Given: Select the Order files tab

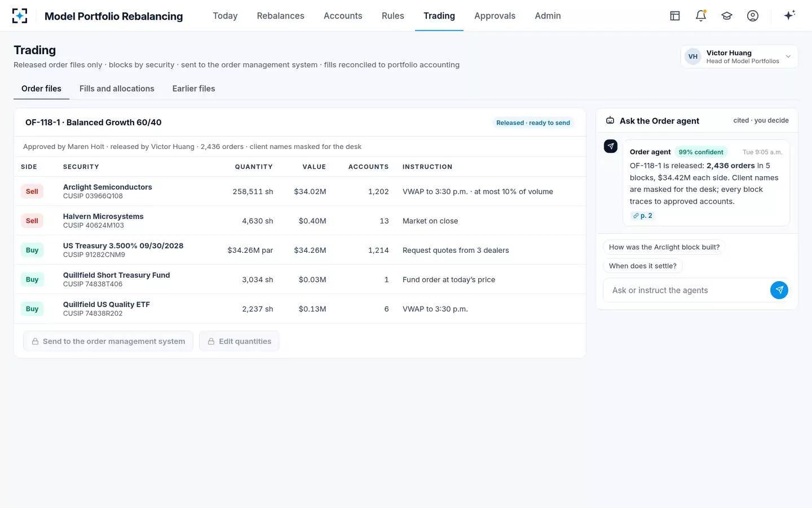Looking at the screenshot, I should (41, 89).
